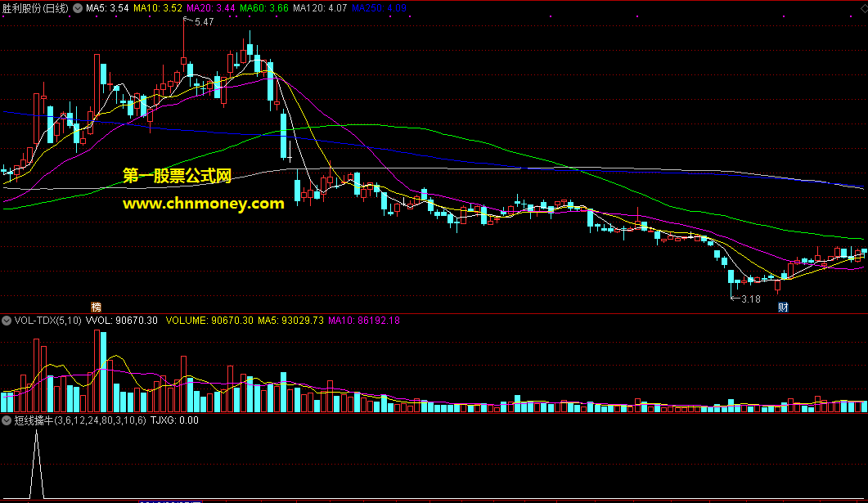Click the 榜 marker icon under the chart
The image size is (868, 503).
tap(97, 307)
